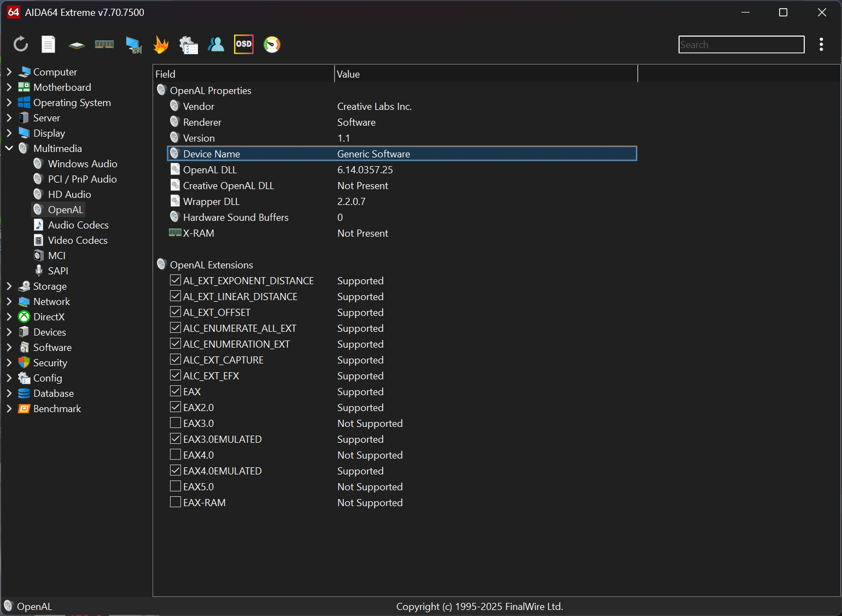Toggle the AL_EXT_OFFSET checkbox
The height and width of the screenshot is (616, 842).
pos(176,312)
